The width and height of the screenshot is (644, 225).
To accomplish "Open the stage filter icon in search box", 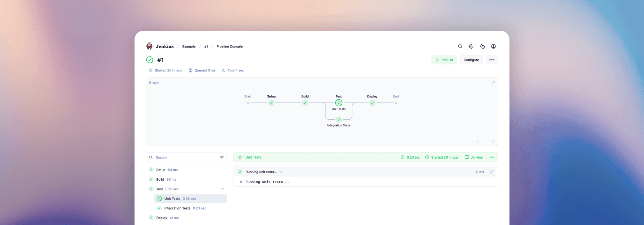I will click(x=221, y=157).
